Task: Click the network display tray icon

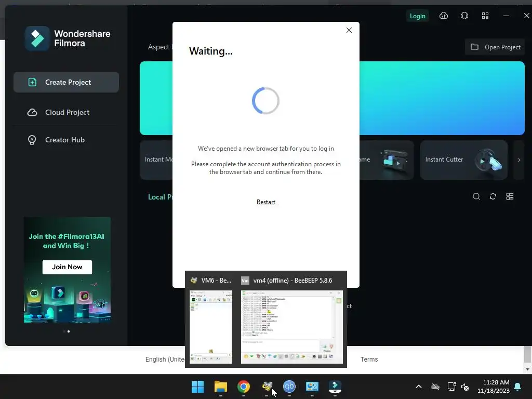Action: pyautogui.click(x=451, y=387)
